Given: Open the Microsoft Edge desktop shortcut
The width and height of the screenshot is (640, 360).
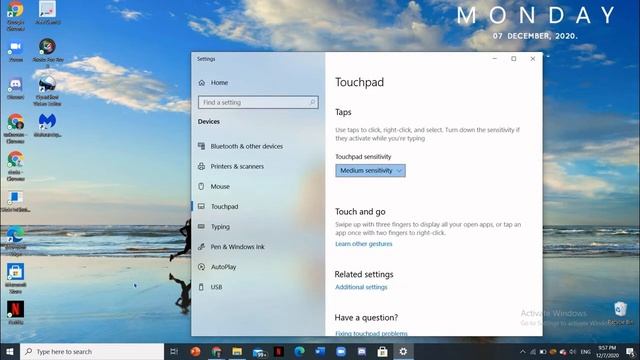Looking at the screenshot, I should 16,241.
